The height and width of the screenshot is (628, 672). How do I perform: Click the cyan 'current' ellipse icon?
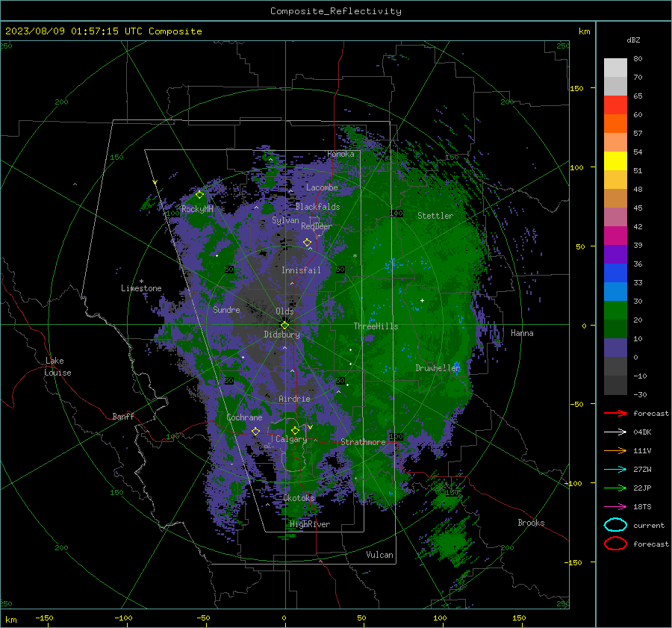click(615, 525)
